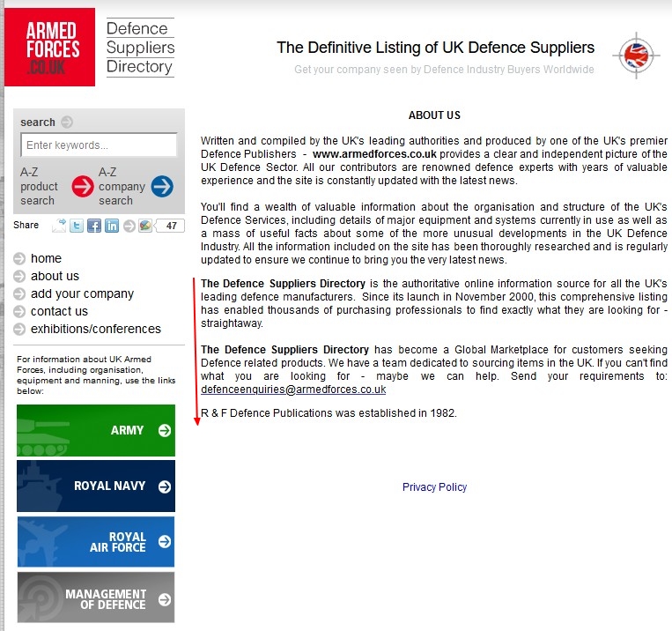
Task: Click the Enter keywords search field
Action: [99, 145]
